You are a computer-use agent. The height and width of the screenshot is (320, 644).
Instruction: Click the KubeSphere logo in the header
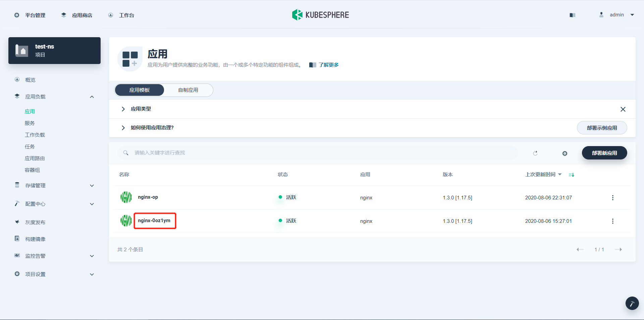[x=320, y=15]
